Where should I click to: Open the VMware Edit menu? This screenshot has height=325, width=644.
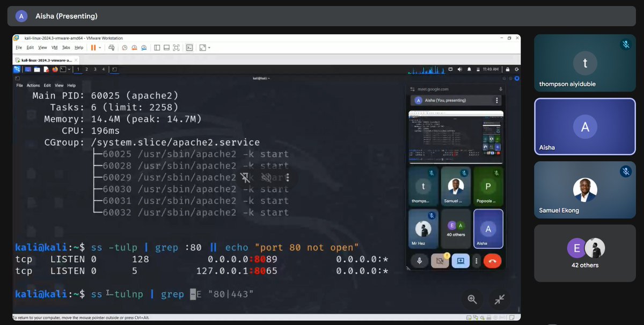(30, 48)
